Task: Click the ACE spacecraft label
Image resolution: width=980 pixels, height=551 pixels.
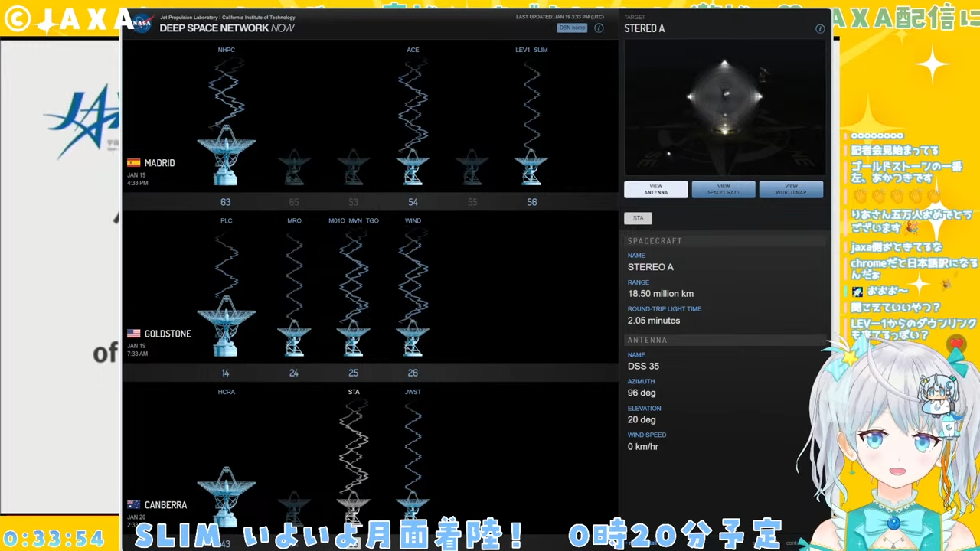Action: coord(413,50)
